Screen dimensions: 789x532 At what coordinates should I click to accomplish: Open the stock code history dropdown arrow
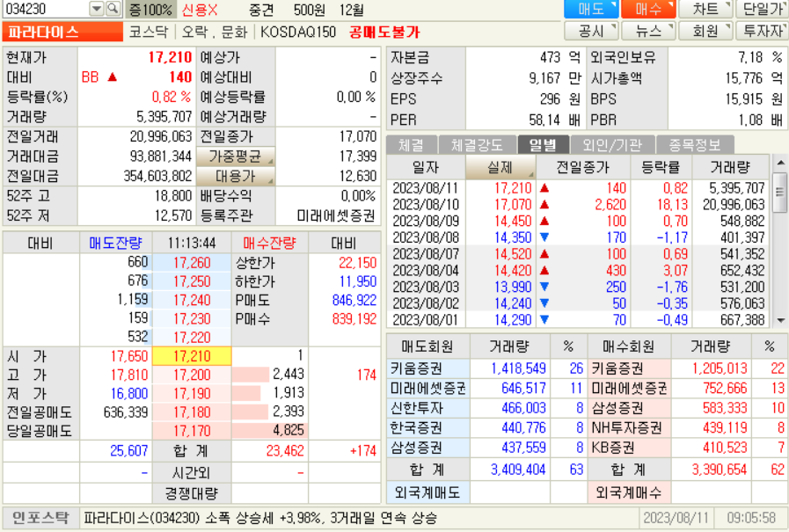(98, 7)
